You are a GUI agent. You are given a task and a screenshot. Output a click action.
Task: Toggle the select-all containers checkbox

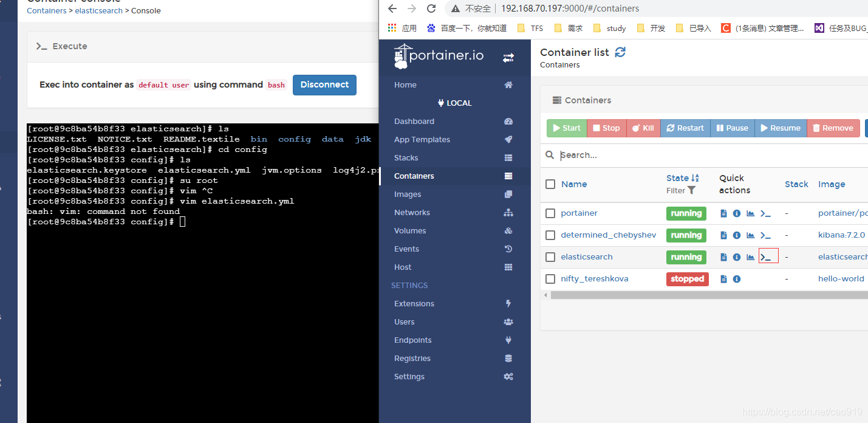point(550,184)
